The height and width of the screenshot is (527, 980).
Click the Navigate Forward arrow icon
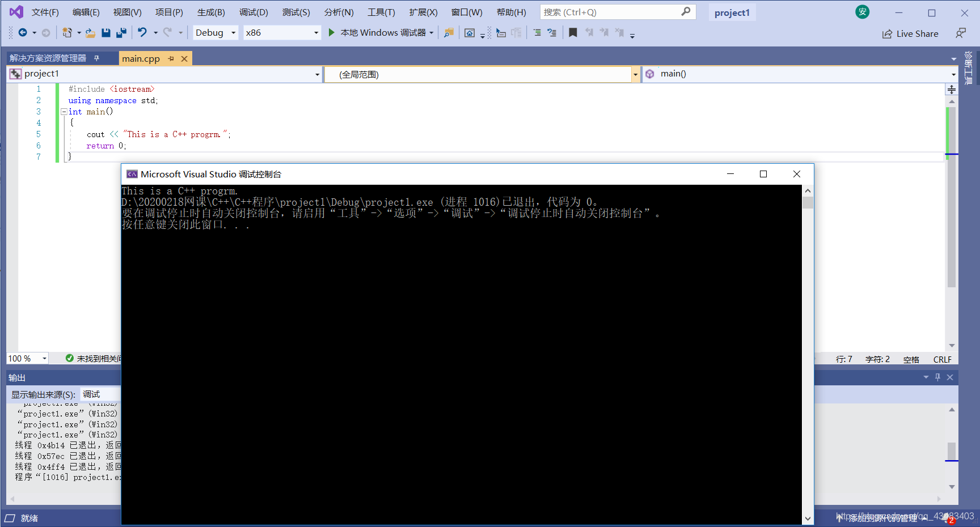click(46, 33)
